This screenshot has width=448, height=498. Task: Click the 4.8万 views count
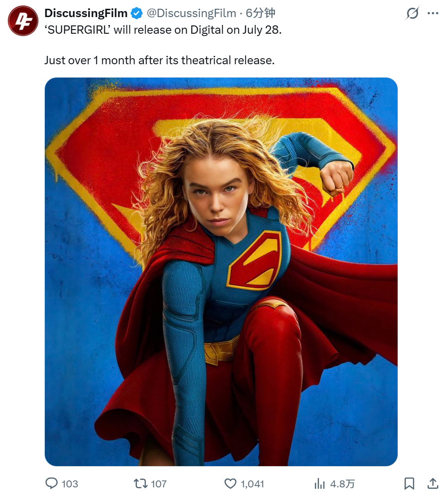pos(342,484)
